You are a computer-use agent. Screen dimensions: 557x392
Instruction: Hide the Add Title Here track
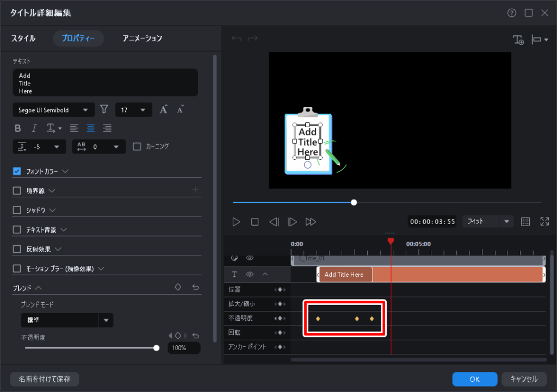pyautogui.click(x=250, y=275)
